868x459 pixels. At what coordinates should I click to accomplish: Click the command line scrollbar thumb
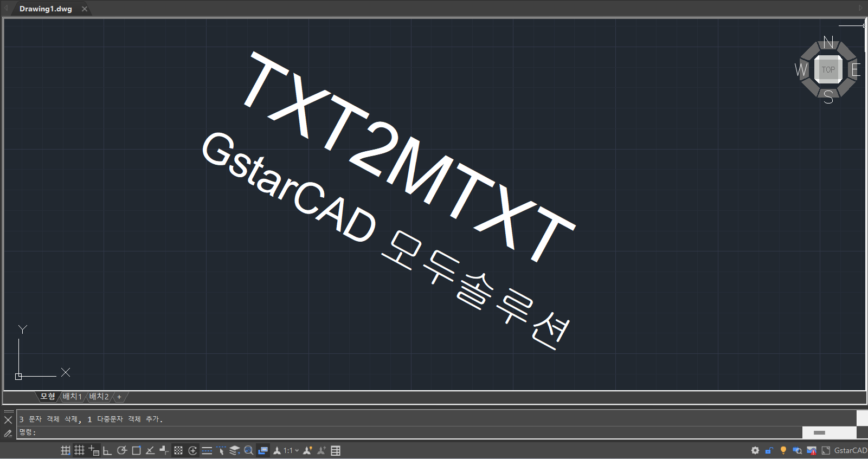(x=819, y=432)
